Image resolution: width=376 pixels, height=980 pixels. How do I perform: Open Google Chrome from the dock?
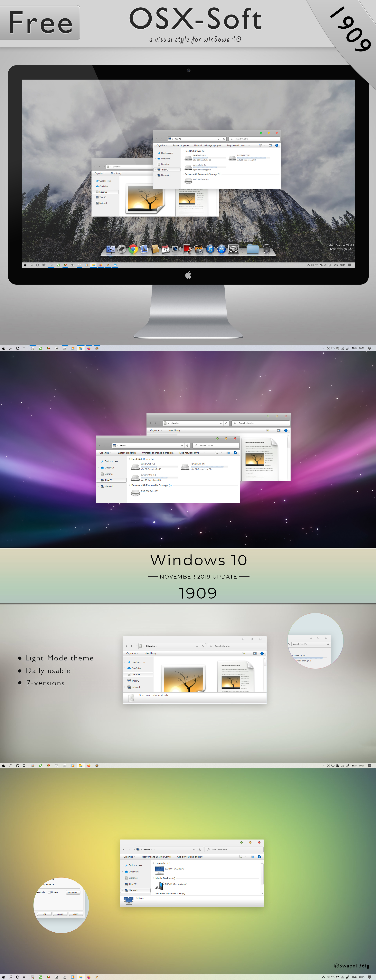[x=133, y=249]
